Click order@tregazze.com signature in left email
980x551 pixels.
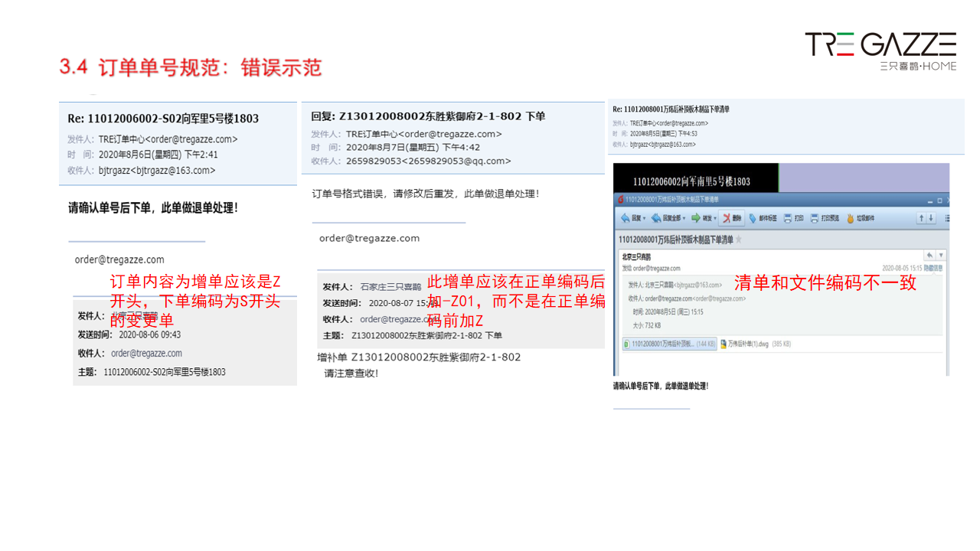point(119,259)
